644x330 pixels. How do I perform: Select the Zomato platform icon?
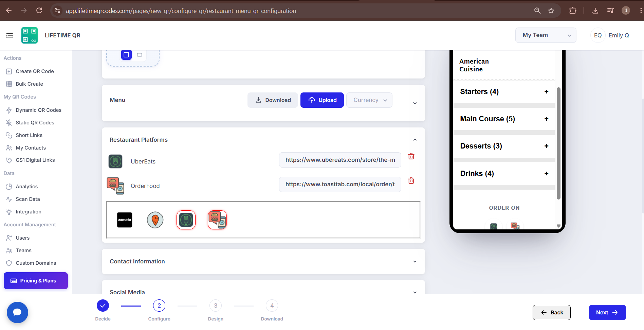pyautogui.click(x=125, y=220)
